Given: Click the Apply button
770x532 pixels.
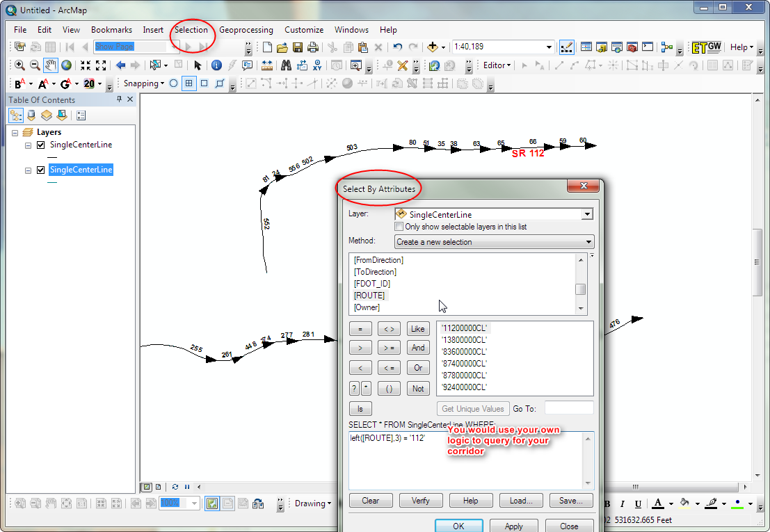Looking at the screenshot, I should (x=513, y=526).
